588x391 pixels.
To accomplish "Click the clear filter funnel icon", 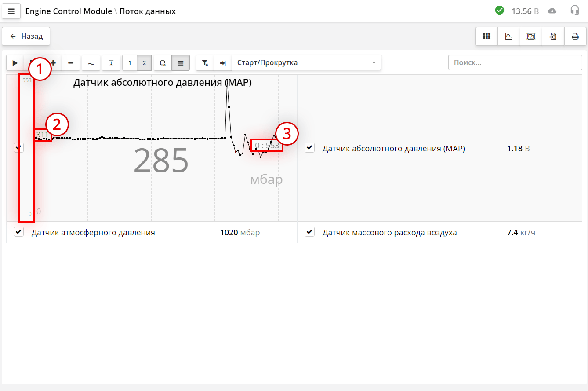I will pos(205,63).
